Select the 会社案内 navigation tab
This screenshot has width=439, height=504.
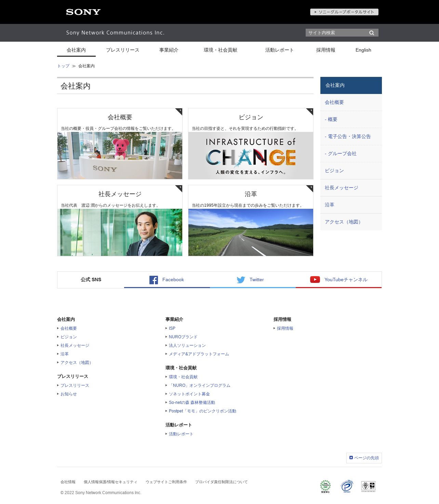click(76, 50)
